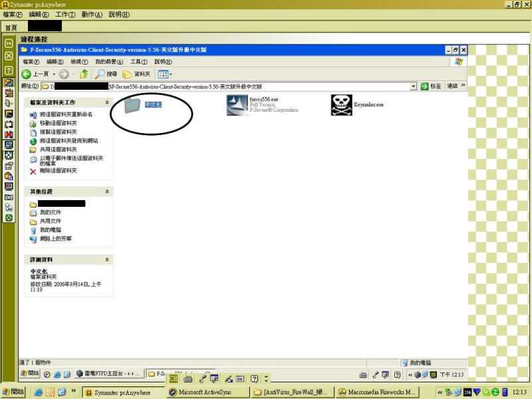Click the language bar help question-mark icon
The image size is (532, 399).
[254, 378]
